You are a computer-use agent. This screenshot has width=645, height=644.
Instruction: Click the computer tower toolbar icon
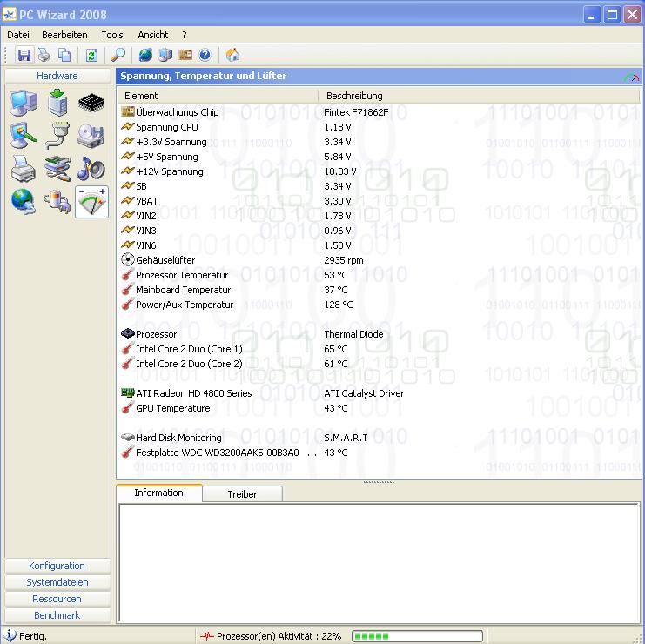point(165,55)
